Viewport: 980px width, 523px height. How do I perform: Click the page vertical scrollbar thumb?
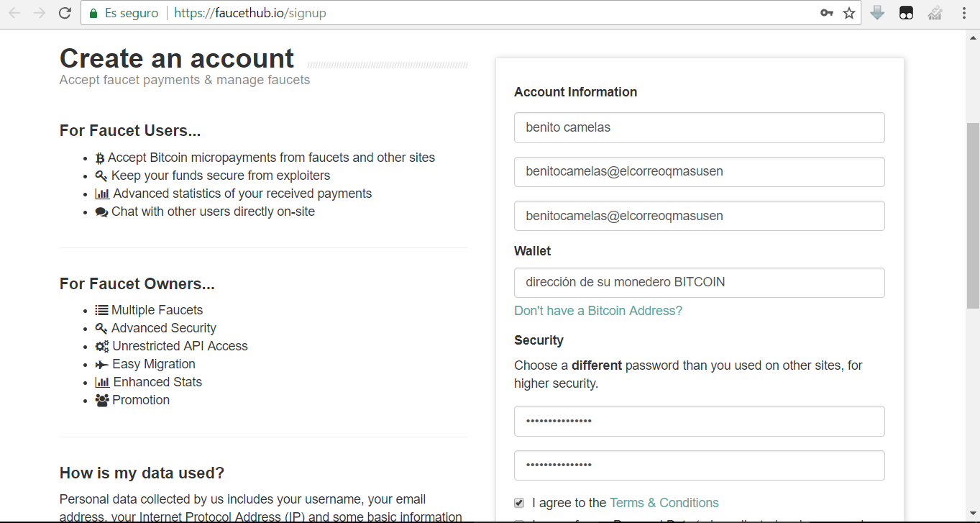click(972, 216)
